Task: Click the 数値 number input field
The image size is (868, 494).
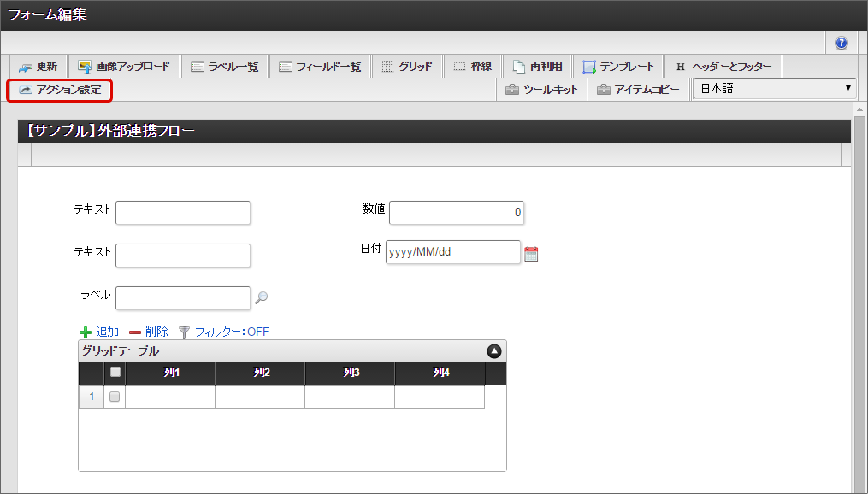Action: point(457,213)
